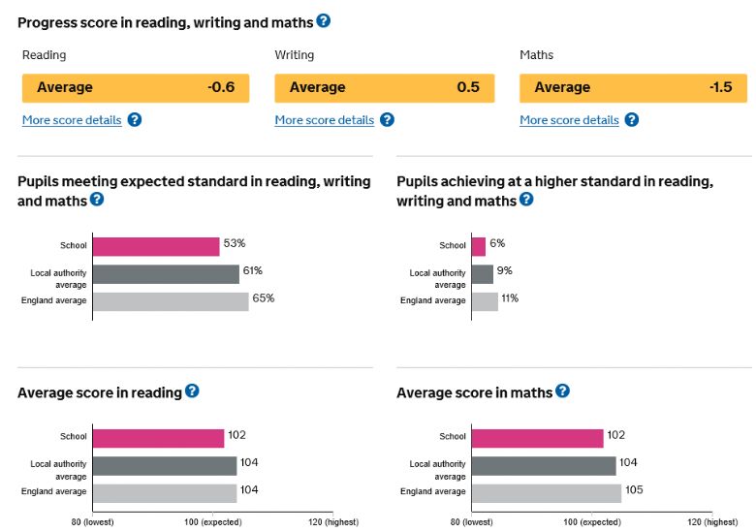Open help icon beside Average score in maths
The image size is (756, 532).
click(562, 391)
